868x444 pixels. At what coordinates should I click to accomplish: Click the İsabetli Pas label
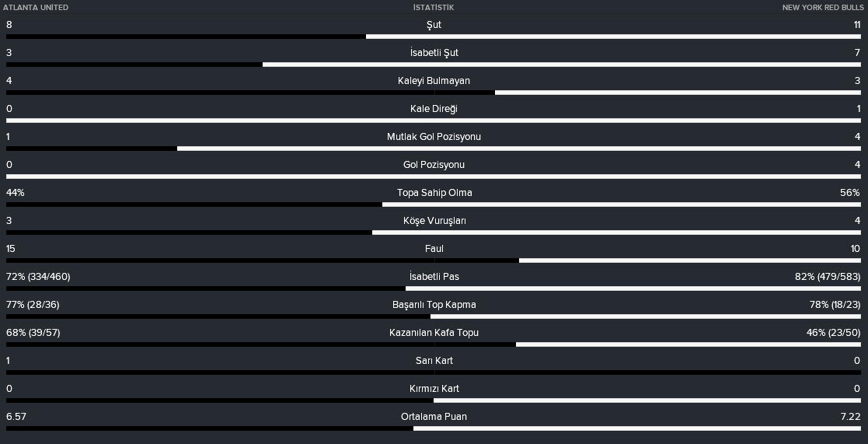[x=434, y=277]
